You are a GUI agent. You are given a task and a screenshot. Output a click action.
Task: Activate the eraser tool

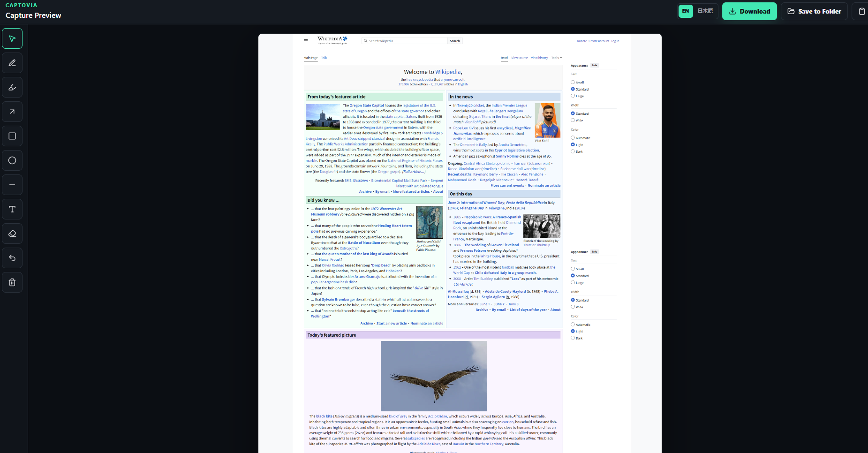(12, 234)
